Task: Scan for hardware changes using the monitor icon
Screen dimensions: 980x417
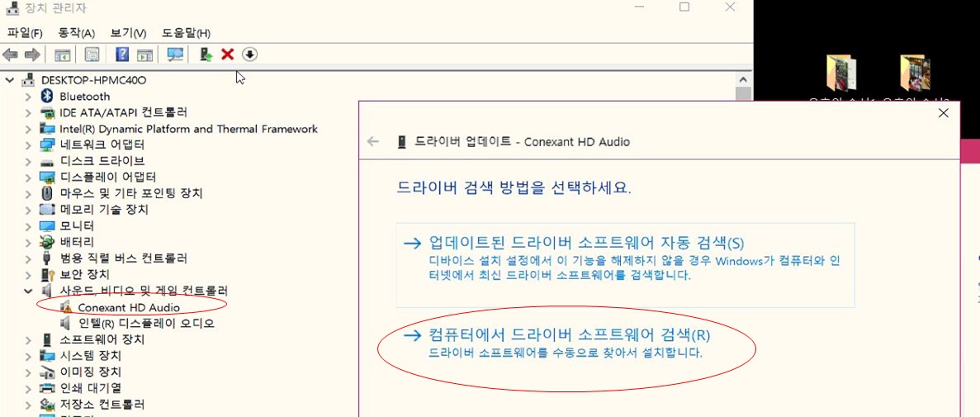Action: point(176,55)
